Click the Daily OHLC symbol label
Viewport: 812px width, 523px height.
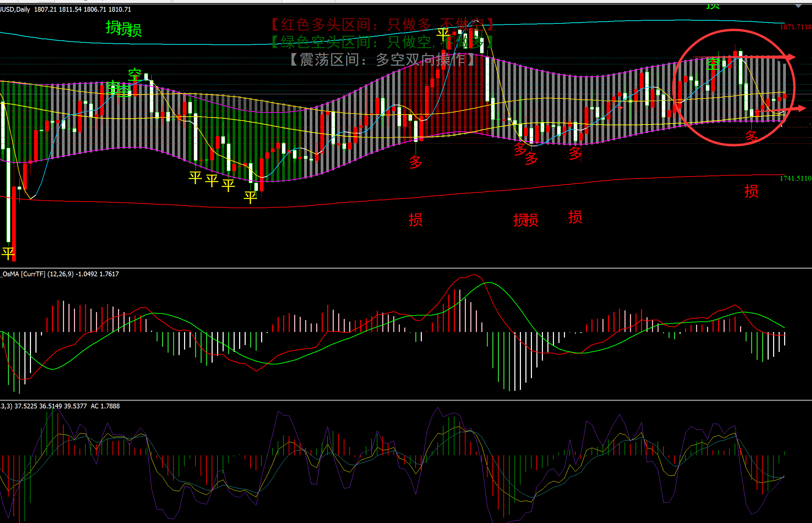65,10
